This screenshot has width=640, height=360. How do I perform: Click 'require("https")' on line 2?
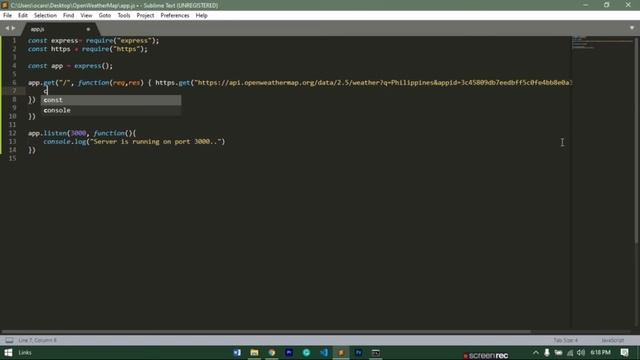point(113,49)
